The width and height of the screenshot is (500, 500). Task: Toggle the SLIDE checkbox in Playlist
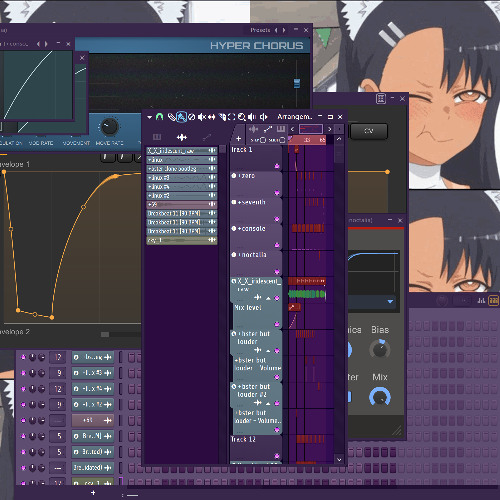click(282, 140)
